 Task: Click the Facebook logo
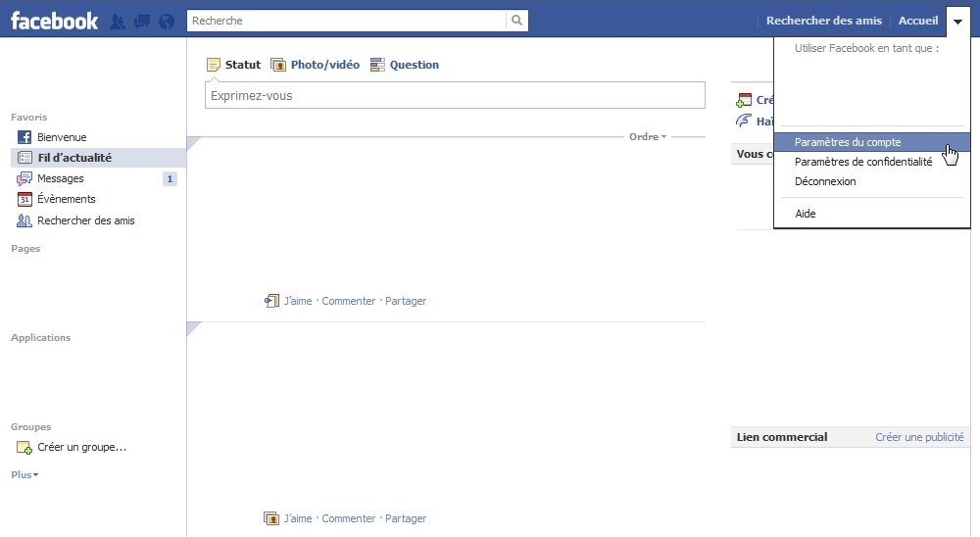pyautogui.click(x=54, y=21)
